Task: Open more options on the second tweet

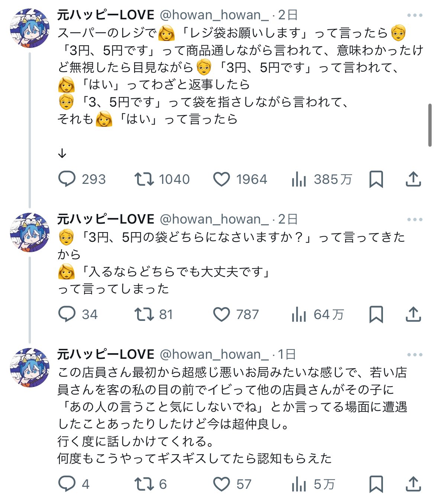Action: [415, 220]
